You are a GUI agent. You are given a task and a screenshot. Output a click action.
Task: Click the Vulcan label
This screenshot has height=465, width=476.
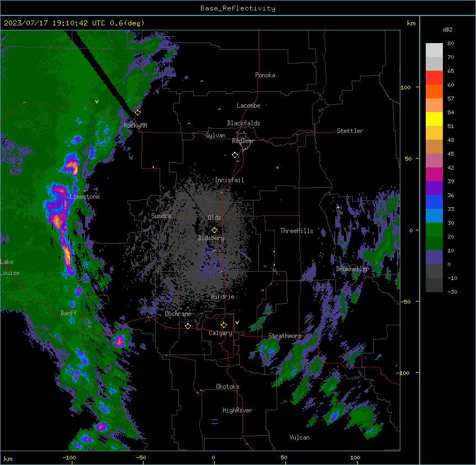click(x=299, y=437)
